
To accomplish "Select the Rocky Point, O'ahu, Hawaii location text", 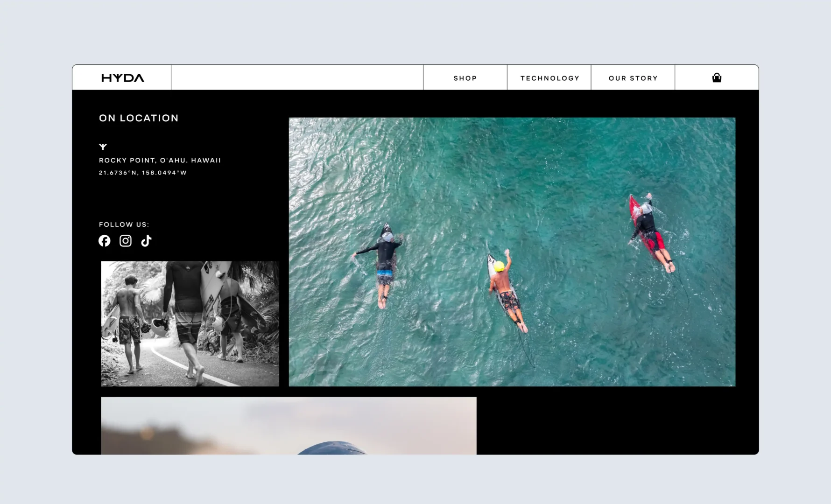I will click(x=160, y=160).
